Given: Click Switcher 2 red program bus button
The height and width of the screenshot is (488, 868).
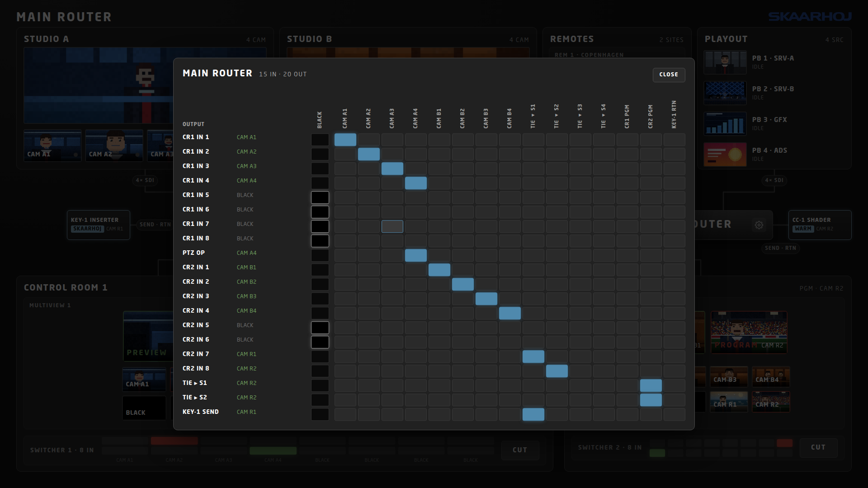Looking at the screenshot, I should pos(784,443).
